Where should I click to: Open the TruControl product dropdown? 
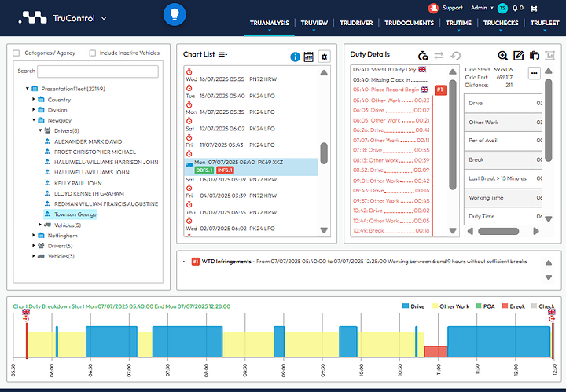click(104, 18)
